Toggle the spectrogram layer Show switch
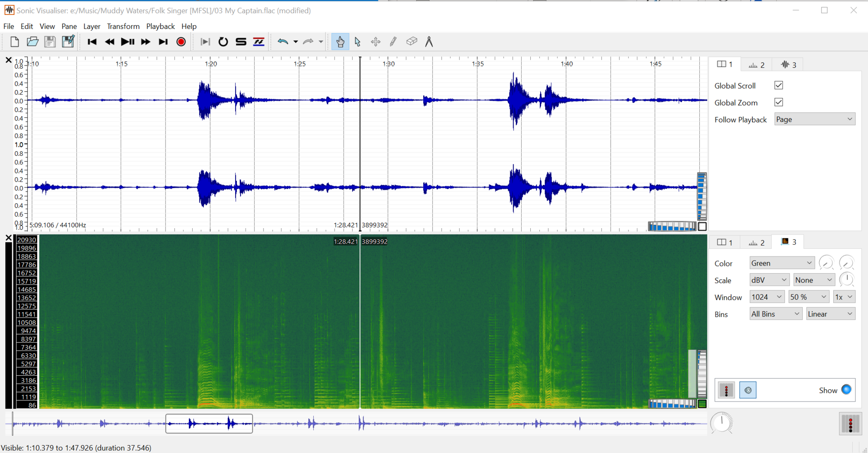Viewport: 868px width, 453px height. [846, 390]
